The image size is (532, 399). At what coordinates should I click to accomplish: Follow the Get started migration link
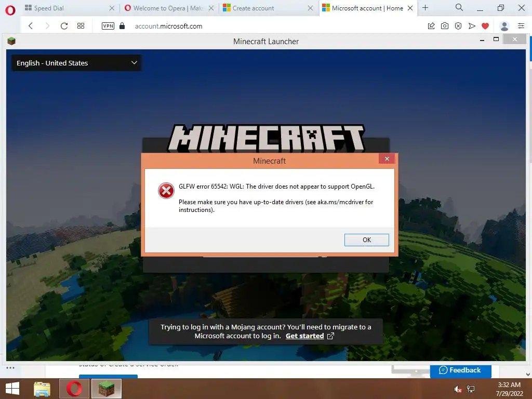coord(304,336)
